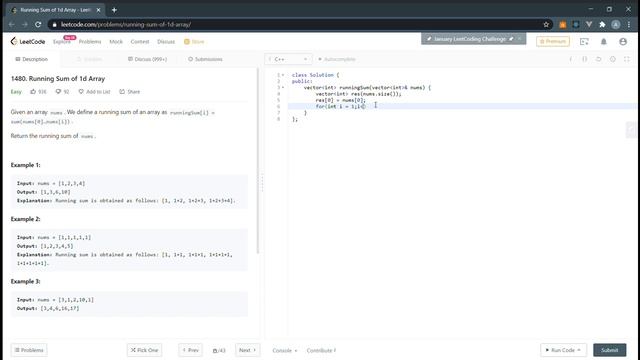Switch to the Discuss (999+) tab
640x360 pixels.
pyautogui.click(x=147, y=59)
